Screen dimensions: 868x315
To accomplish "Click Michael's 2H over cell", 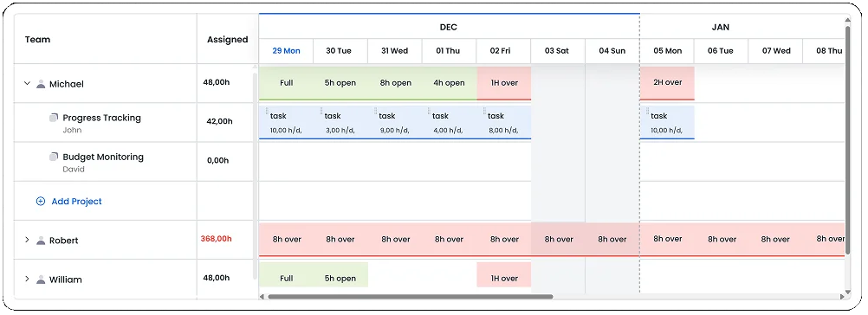I will [x=667, y=83].
